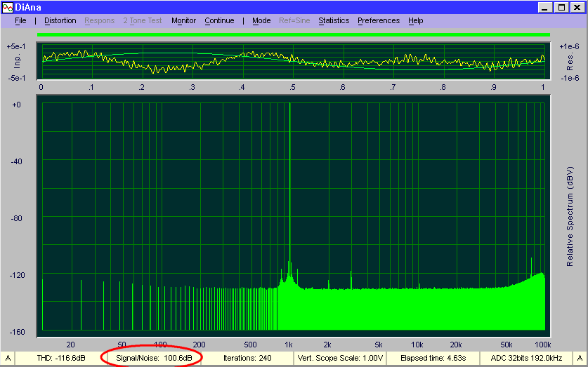Open the Statistics menu
Viewport: 588px width, 367px height.
tap(334, 20)
